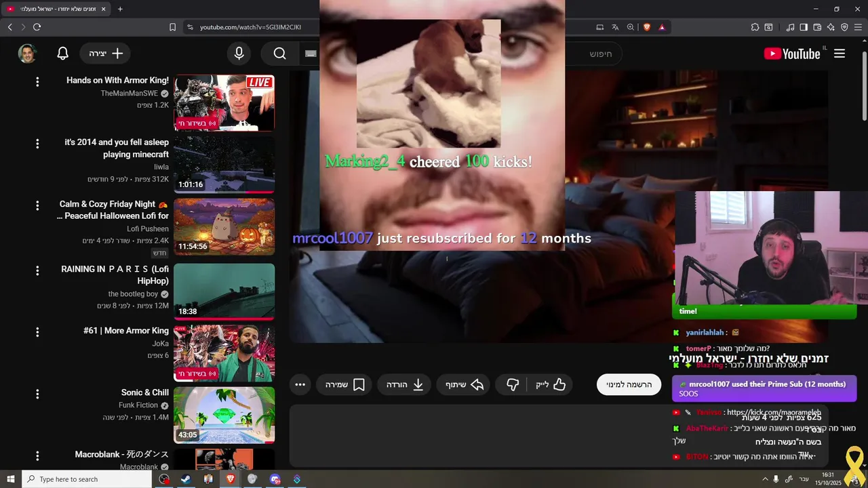Open the Brave playlist music note icon
The image size is (868, 488).
pyautogui.click(x=790, y=27)
